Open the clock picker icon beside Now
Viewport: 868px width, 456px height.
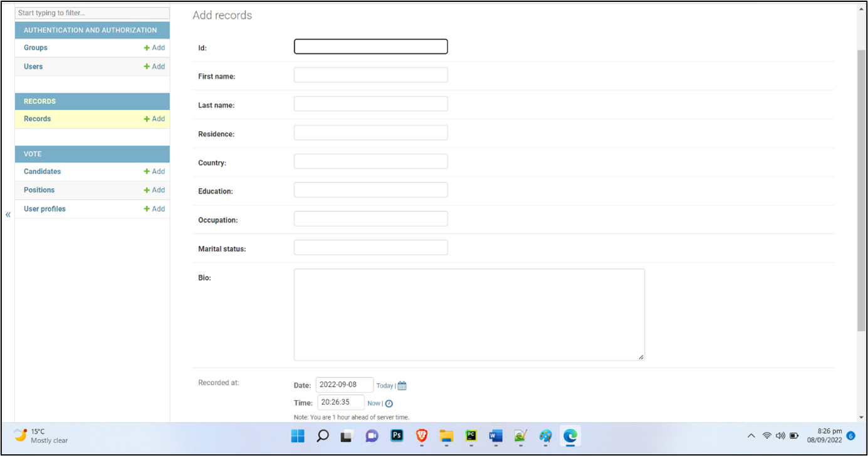pos(390,403)
